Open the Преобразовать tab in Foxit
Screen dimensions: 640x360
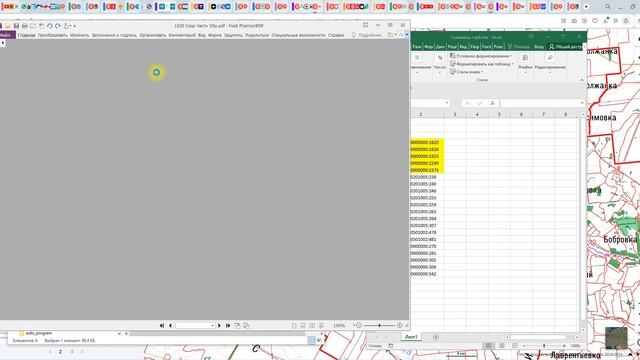[x=53, y=36]
